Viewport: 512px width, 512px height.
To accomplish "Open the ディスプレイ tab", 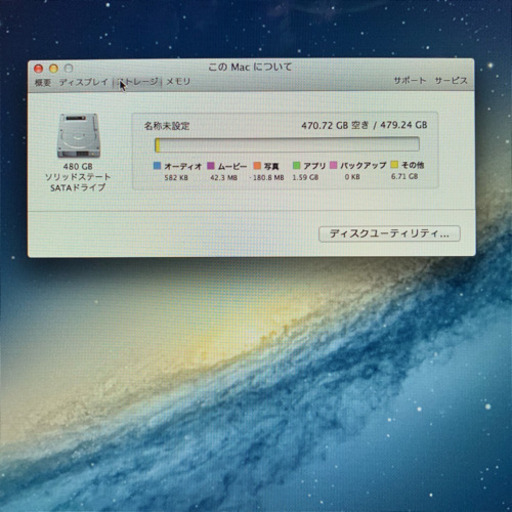I will tap(84, 82).
